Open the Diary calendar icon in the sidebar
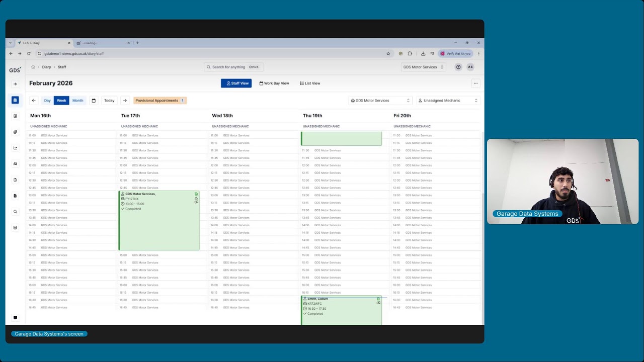 coord(15,100)
